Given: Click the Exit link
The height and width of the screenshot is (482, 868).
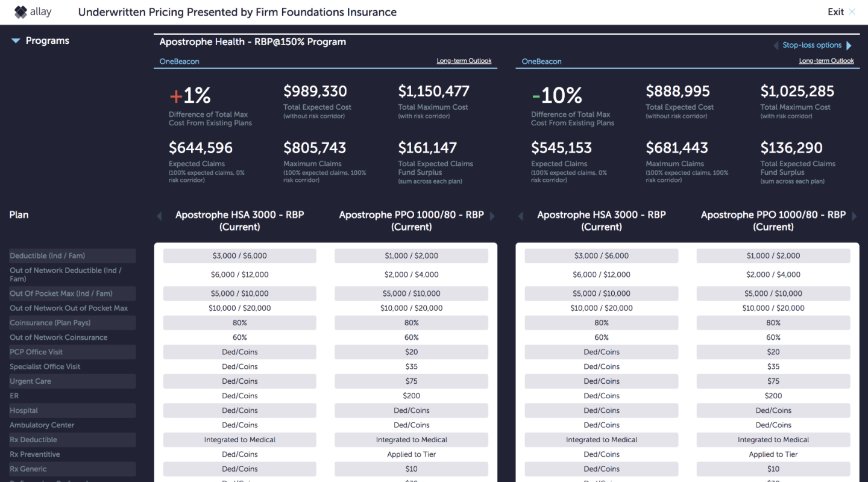Looking at the screenshot, I should click(x=835, y=12).
